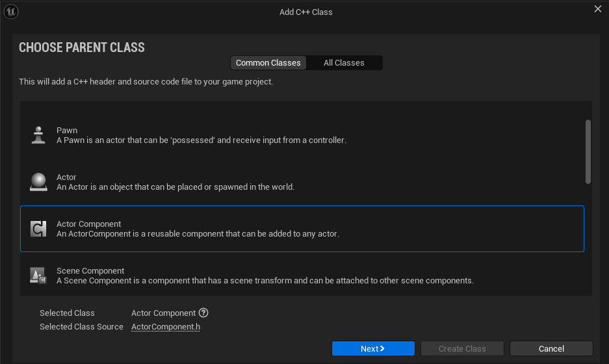Click the Actor Component C icon
Screen dimensions: 609x364
pyautogui.click(x=38, y=229)
